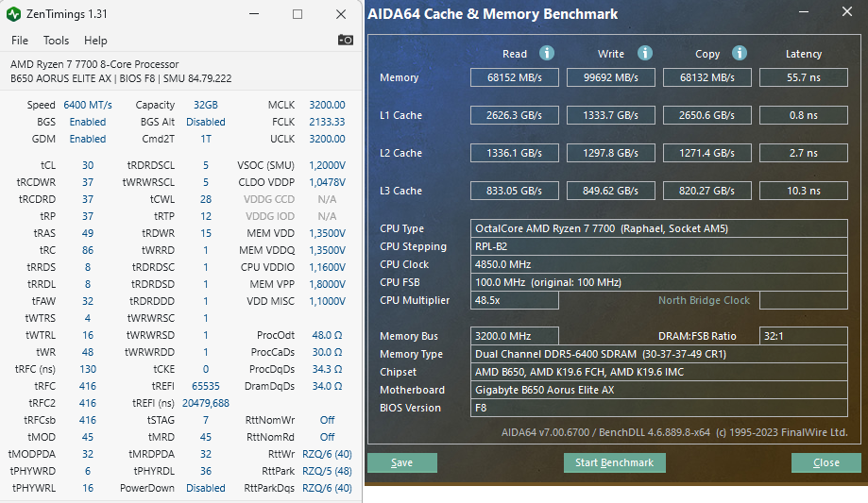The height and width of the screenshot is (503, 868).
Task: Click the Memory Read 68152 MB/s field
Action: [x=514, y=77]
